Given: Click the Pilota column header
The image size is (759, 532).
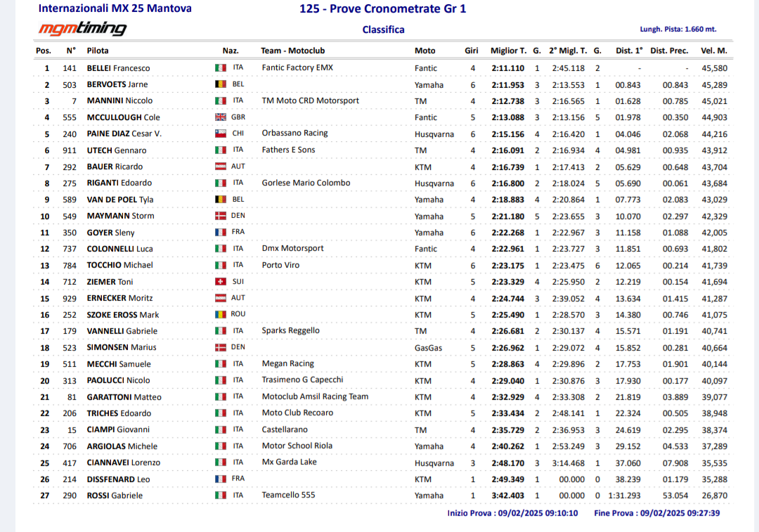Looking at the screenshot, I should [98, 51].
